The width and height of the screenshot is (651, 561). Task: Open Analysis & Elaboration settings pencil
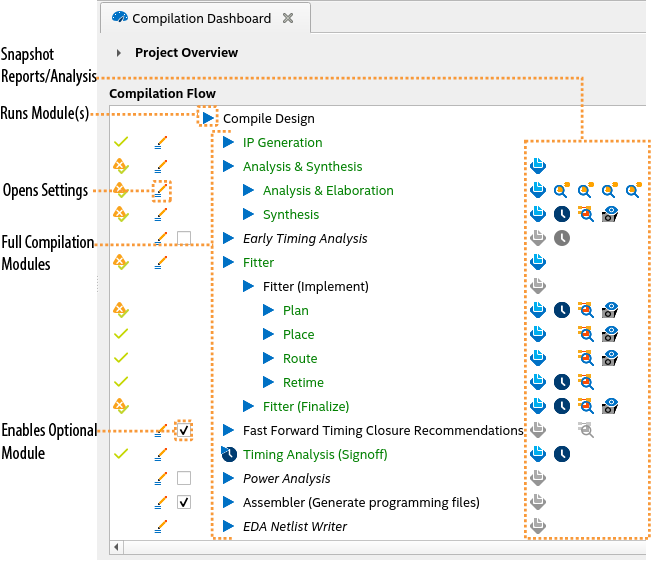[x=161, y=189]
